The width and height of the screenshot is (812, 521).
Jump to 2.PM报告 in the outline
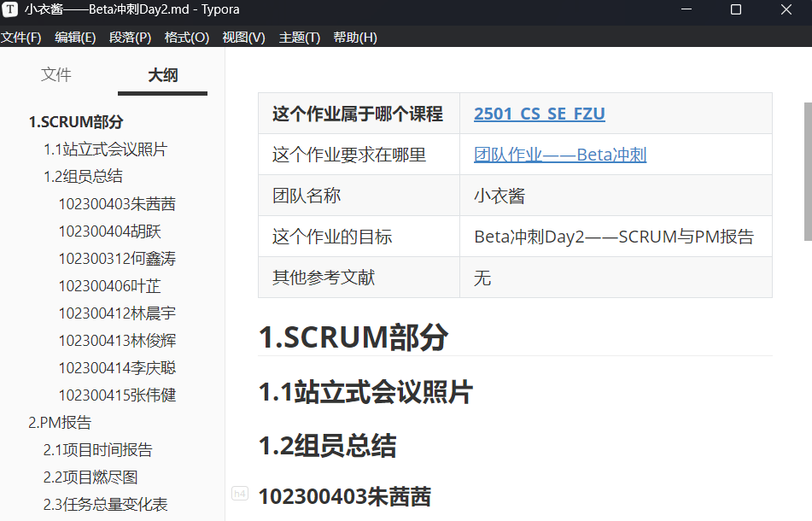pos(60,423)
